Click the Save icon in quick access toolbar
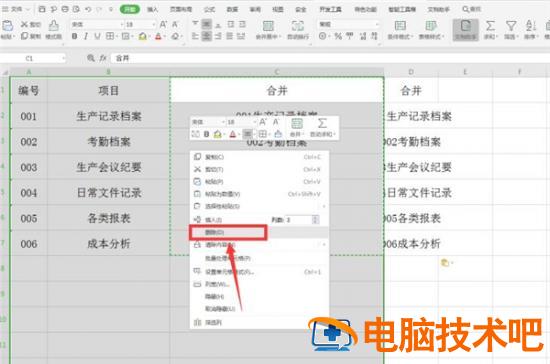Screen dimensions: 550x364 coord(42,9)
